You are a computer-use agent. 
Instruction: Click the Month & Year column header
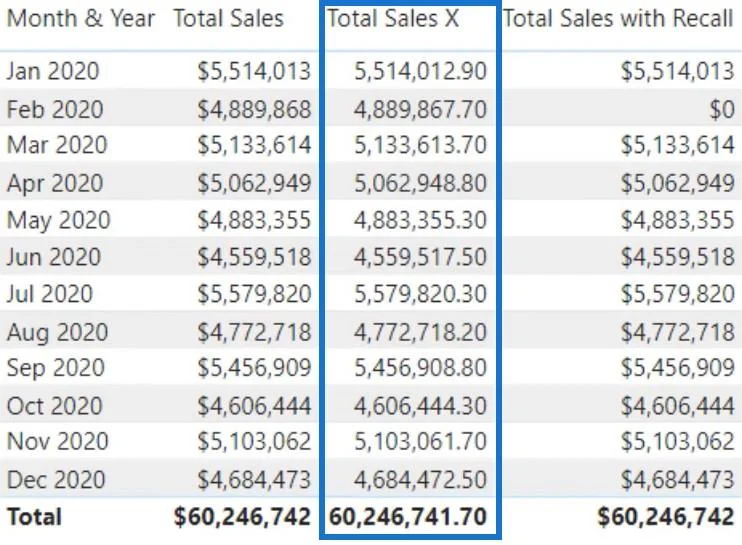click(x=81, y=19)
